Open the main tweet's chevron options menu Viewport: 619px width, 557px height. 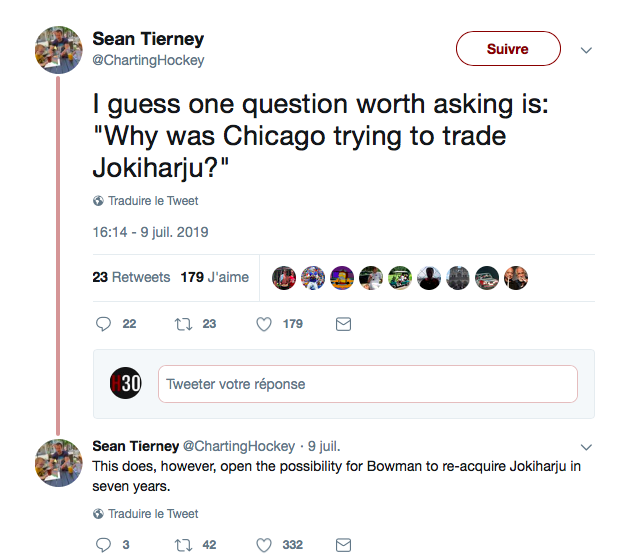(x=587, y=50)
